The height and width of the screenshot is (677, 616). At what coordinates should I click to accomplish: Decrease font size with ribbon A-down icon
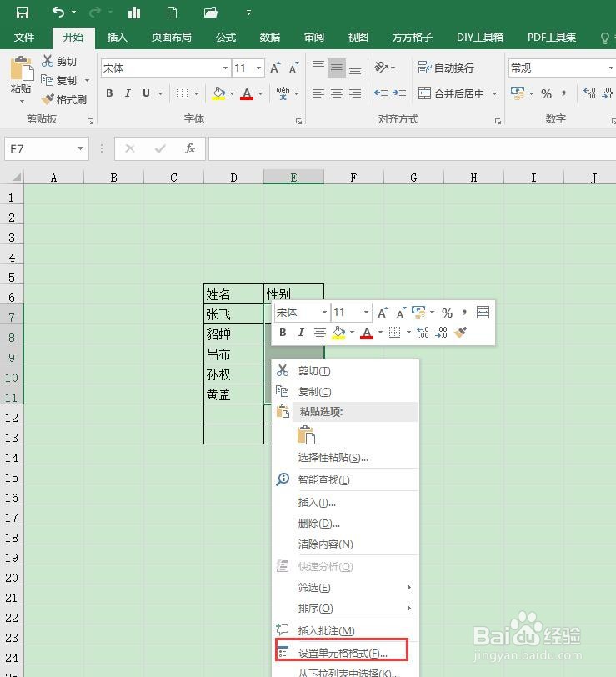(293, 68)
